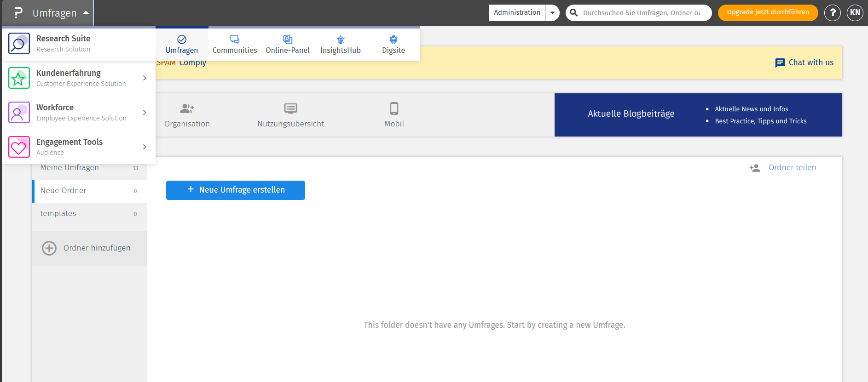Select Workforce Employee Experience Solution
This screenshot has width=868, height=382.
pyautogui.click(x=79, y=113)
